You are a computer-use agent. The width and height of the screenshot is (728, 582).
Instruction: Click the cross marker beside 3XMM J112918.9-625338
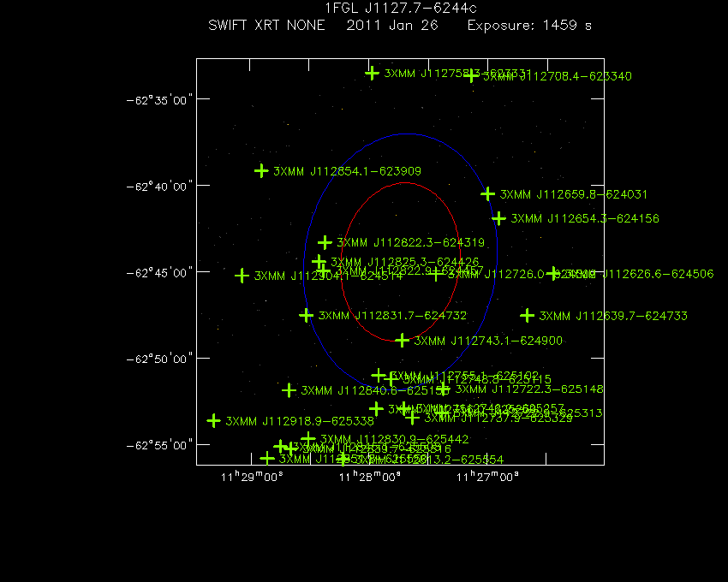213,421
